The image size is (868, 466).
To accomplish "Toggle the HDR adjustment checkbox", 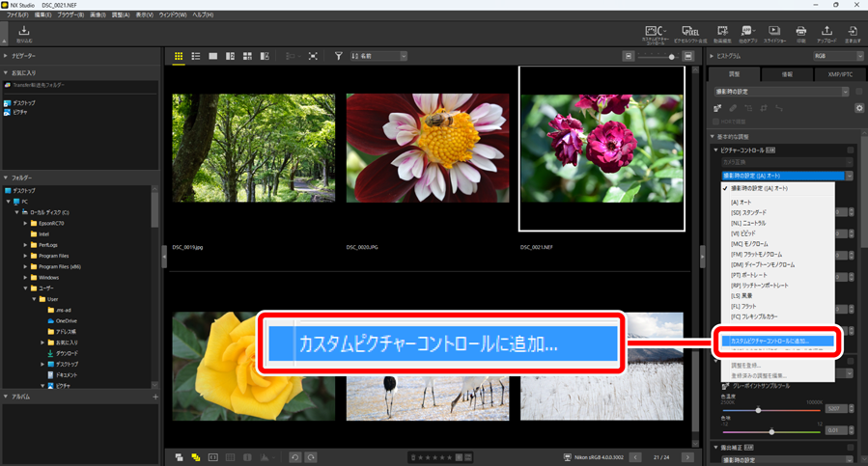I will click(717, 122).
